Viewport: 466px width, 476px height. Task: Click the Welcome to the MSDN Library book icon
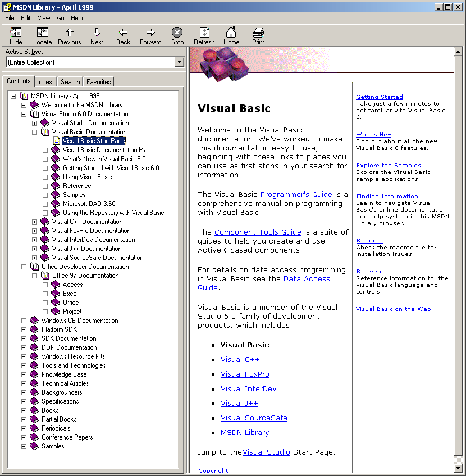(34, 105)
